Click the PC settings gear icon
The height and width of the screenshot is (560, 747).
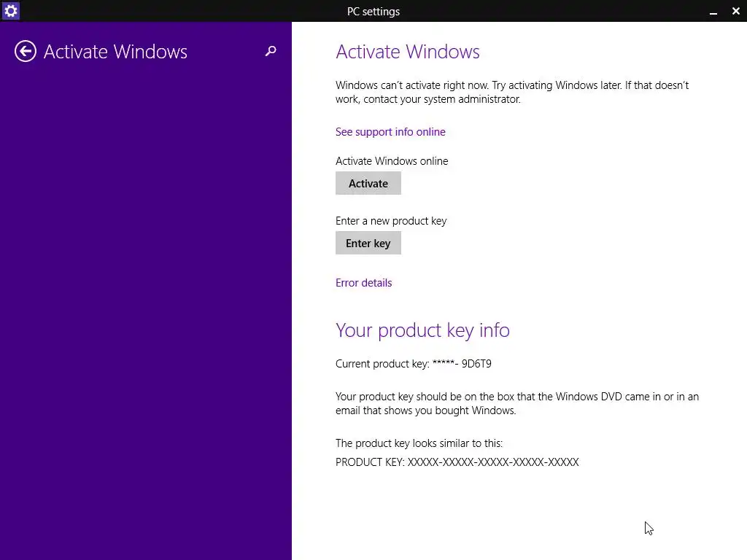[10, 10]
